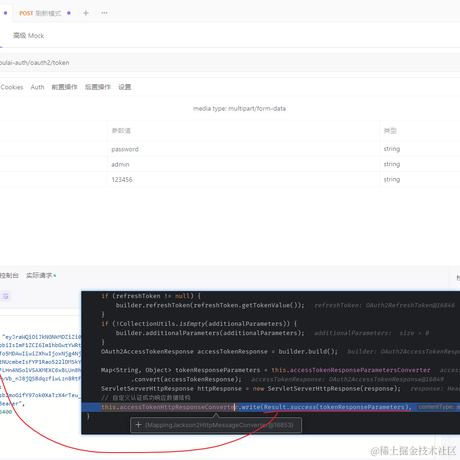The height and width of the screenshot is (460, 460).
Task: Switch to 后置操作 tab
Action: coord(98,87)
